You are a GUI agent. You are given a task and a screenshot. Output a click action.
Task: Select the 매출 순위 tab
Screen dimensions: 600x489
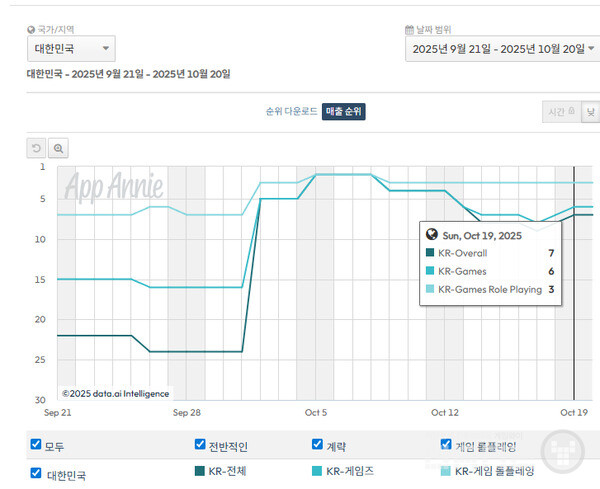point(345,112)
